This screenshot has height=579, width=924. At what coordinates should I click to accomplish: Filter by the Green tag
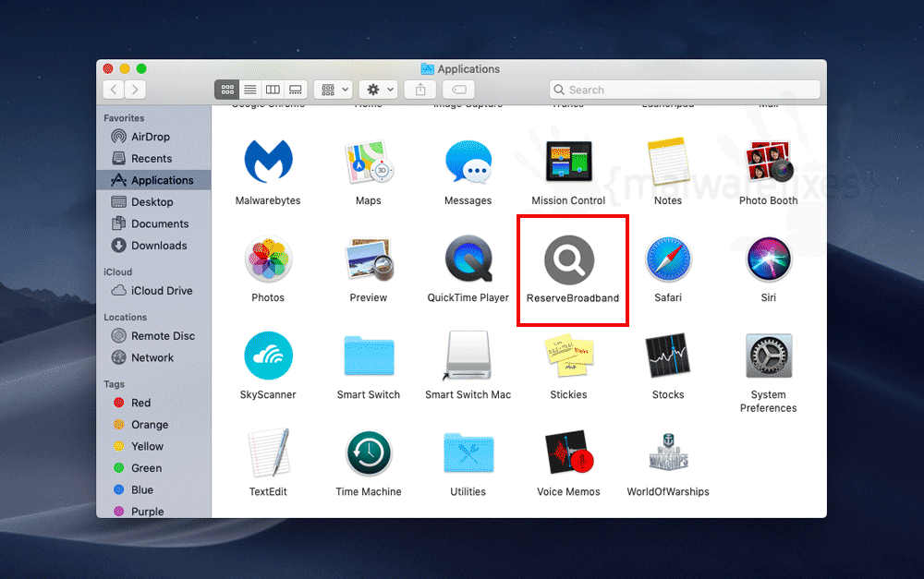[153, 468]
